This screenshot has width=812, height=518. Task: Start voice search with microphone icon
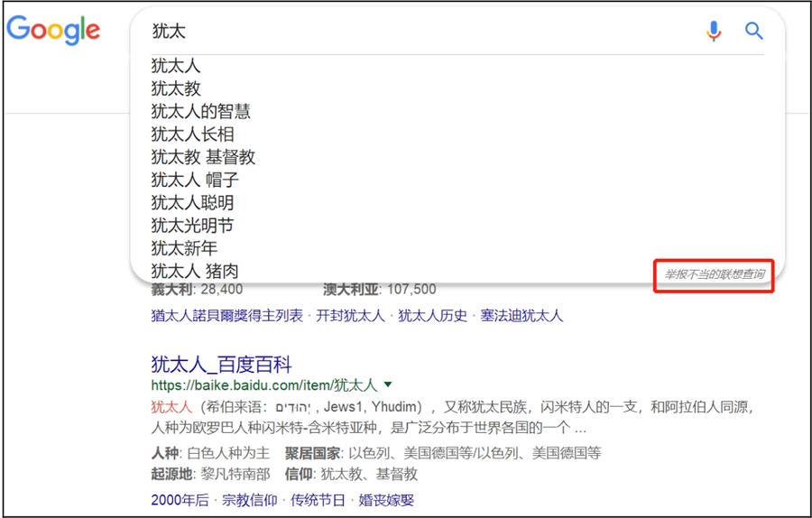click(x=714, y=31)
